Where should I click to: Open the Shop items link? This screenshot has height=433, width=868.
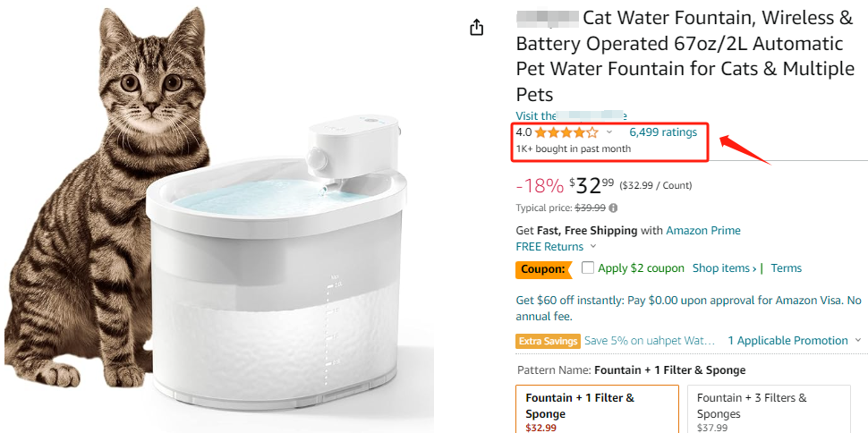[725, 268]
